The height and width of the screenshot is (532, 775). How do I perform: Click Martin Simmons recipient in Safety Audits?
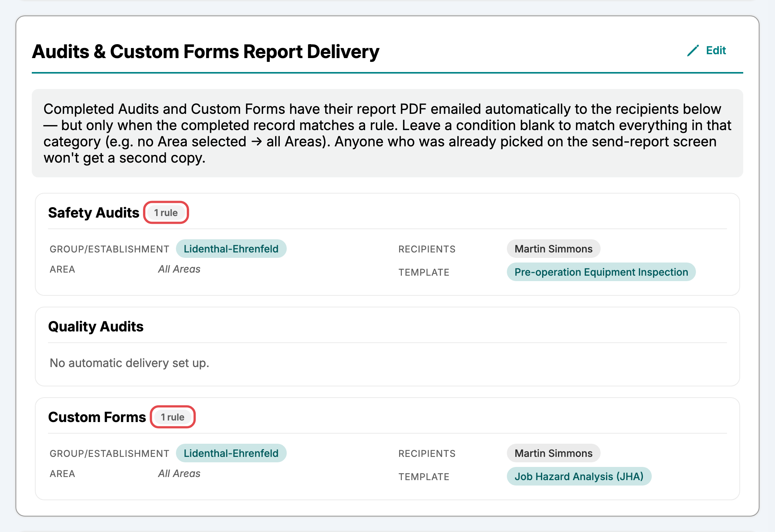[x=553, y=249]
